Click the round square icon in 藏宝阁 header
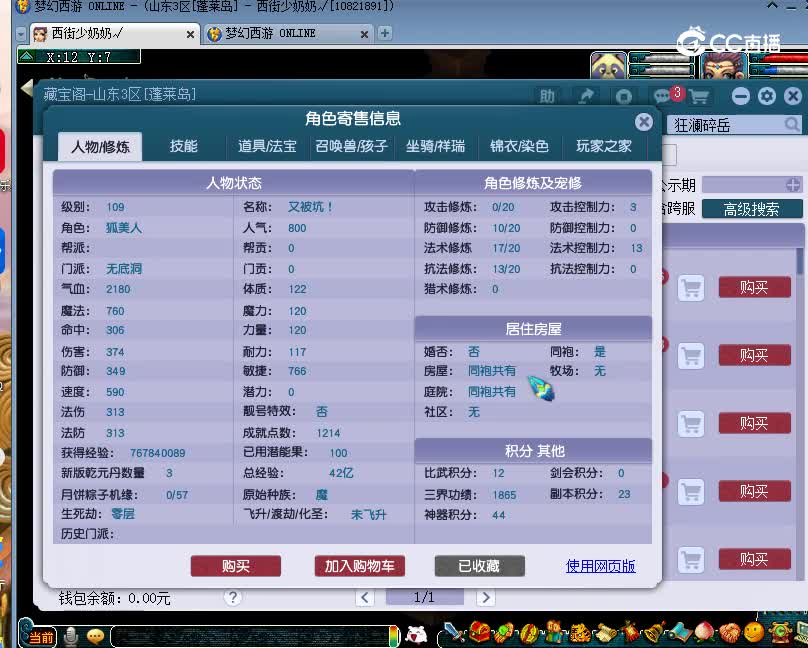Image resolution: width=808 pixels, height=648 pixels. click(x=624, y=96)
